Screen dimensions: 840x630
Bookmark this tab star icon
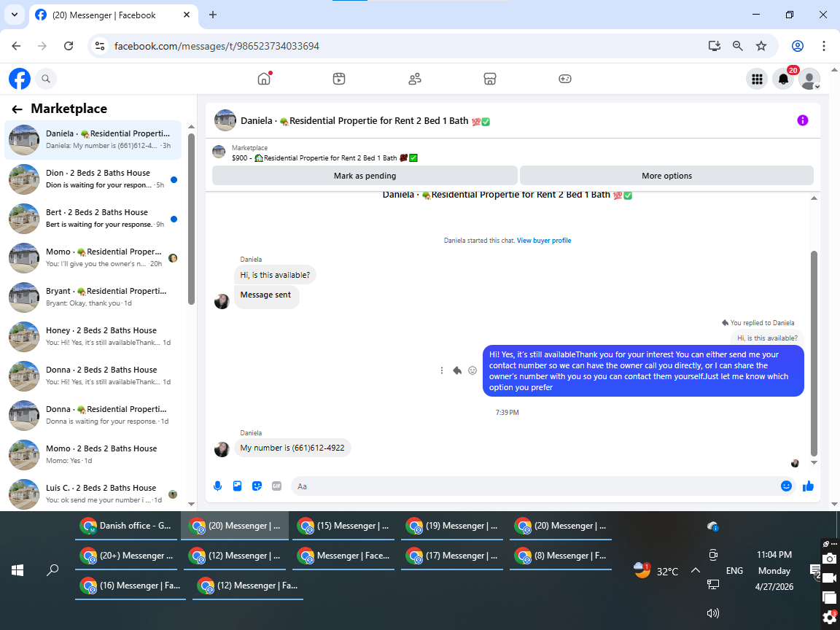coord(761,46)
